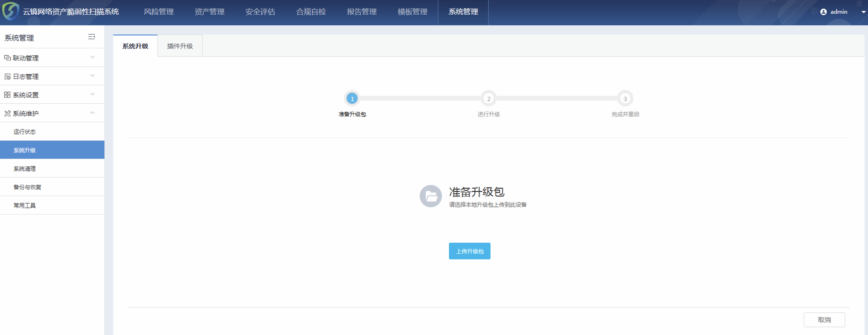Open 系统清理 in the sidebar
This screenshot has width=868, height=335.
52,168
